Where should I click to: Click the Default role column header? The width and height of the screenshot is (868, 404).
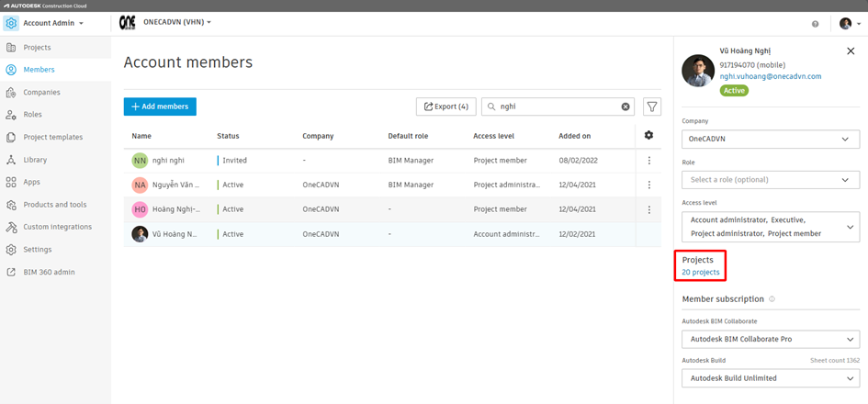click(x=408, y=136)
